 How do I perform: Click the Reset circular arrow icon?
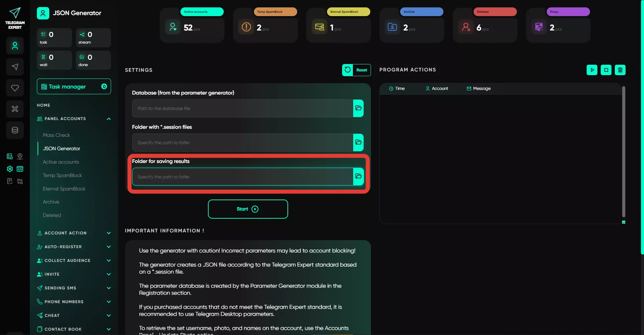(347, 70)
